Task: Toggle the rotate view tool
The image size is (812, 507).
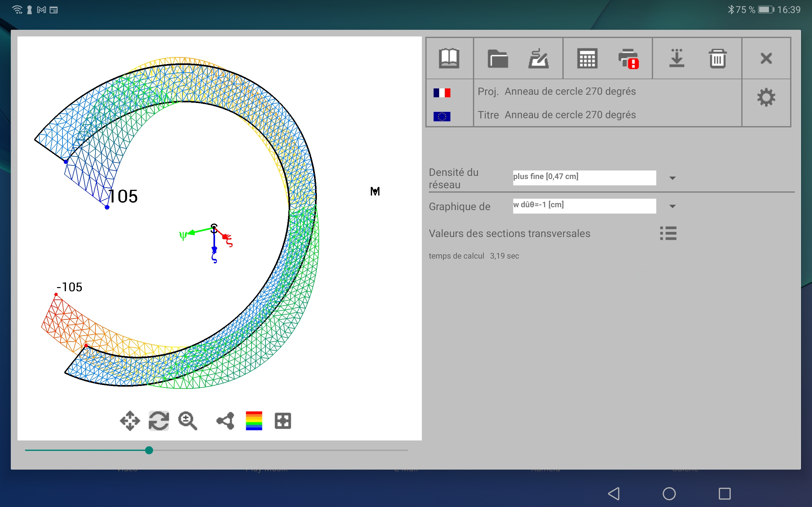Action: click(159, 420)
